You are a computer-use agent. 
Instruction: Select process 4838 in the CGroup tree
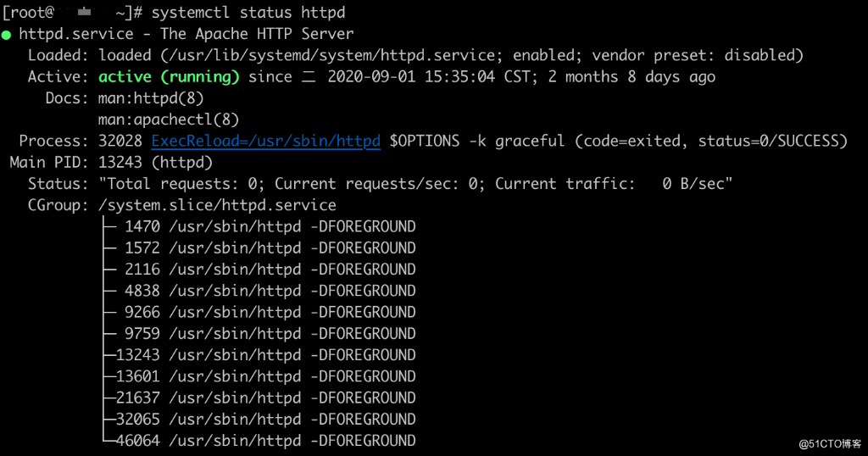click(270, 291)
